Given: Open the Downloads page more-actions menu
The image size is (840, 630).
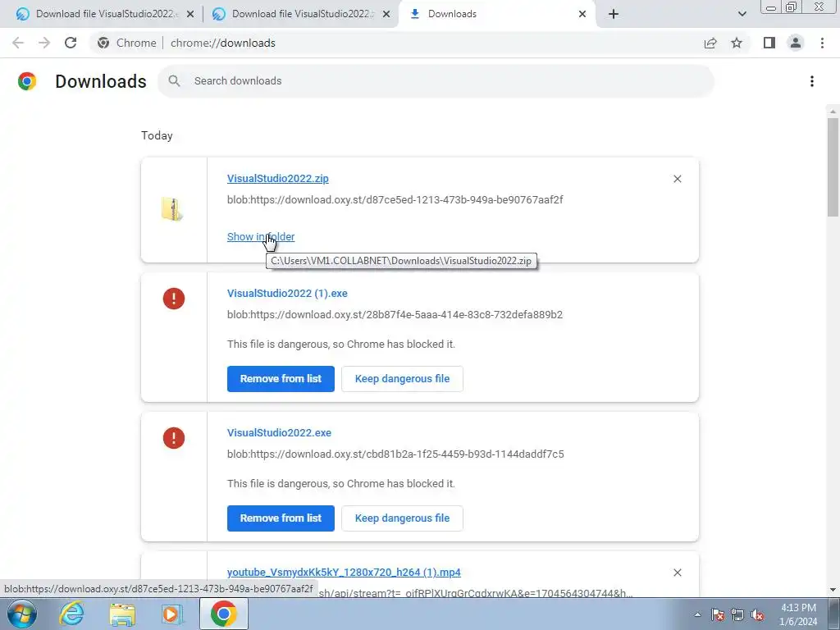Looking at the screenshot, I should (x=812, y=81).
